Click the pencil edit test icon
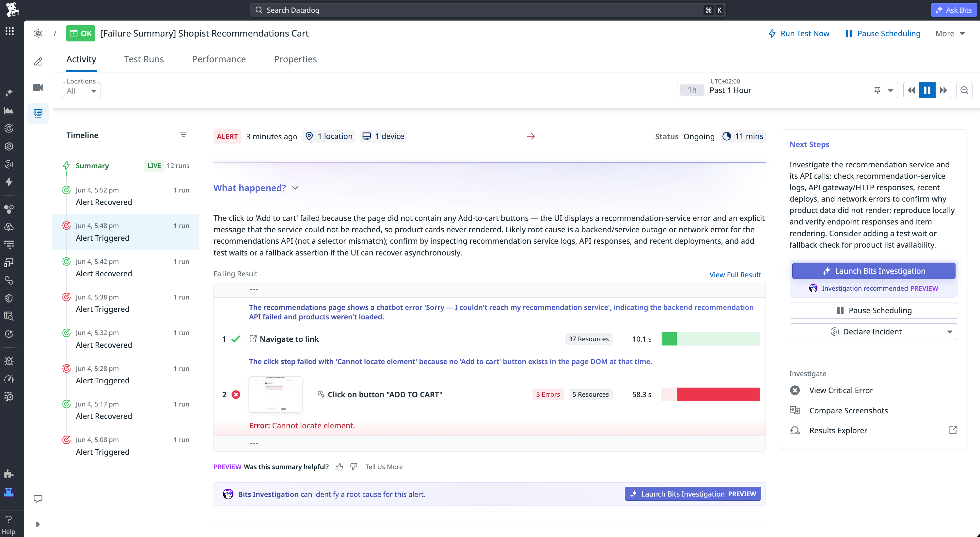 [38, 61]
